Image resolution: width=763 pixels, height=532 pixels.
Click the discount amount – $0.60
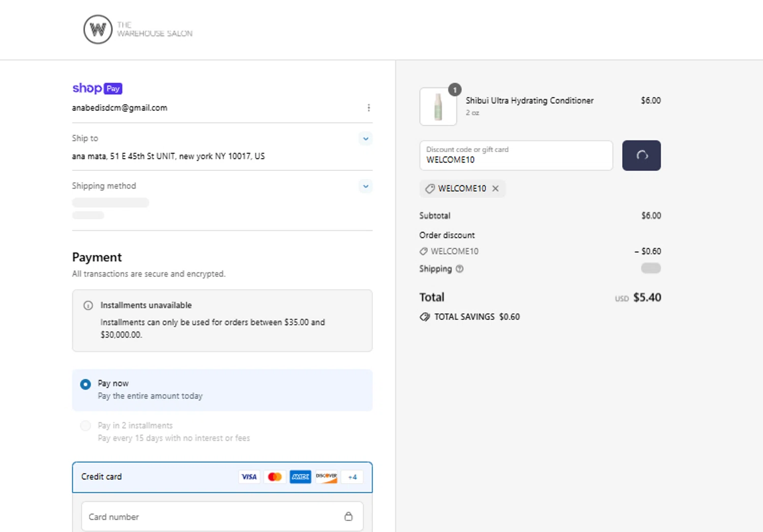(x=648, y=251)
